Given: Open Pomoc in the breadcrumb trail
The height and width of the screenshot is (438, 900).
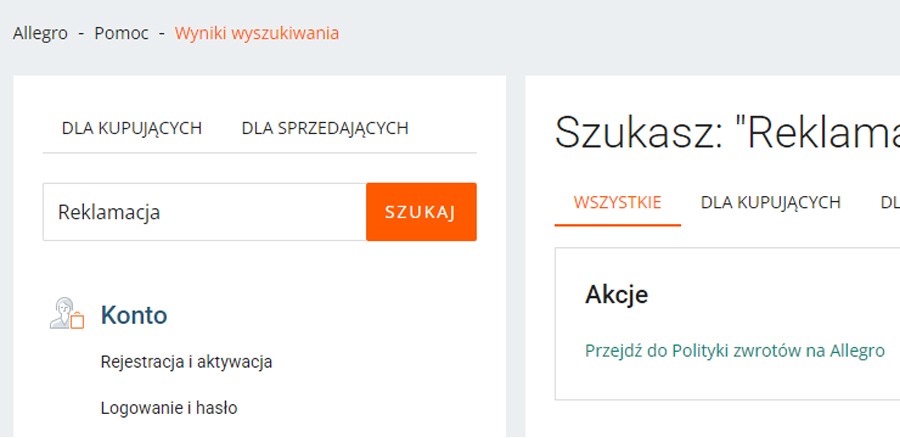Looking at the screenshot, I should coord(121,33).
